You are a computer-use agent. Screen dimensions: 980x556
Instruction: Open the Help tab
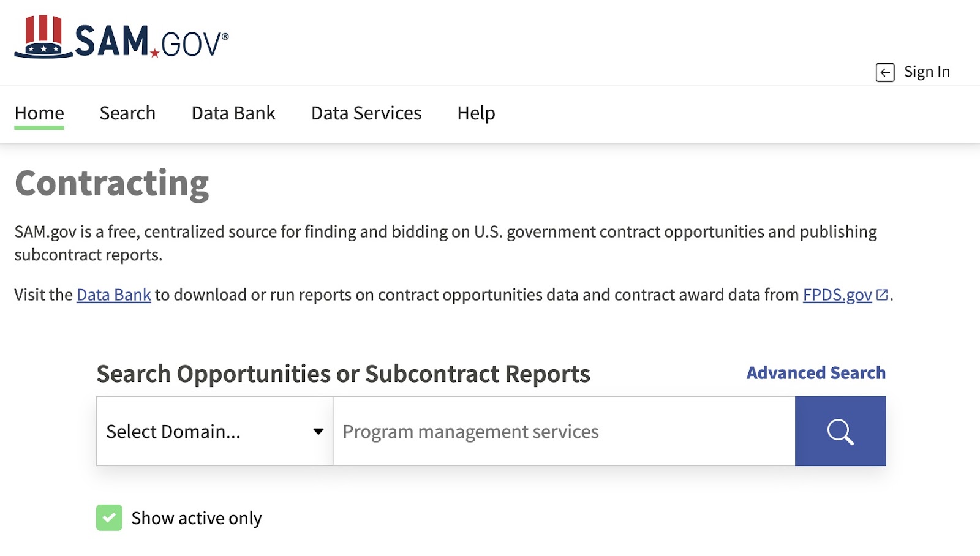[476, 113]
